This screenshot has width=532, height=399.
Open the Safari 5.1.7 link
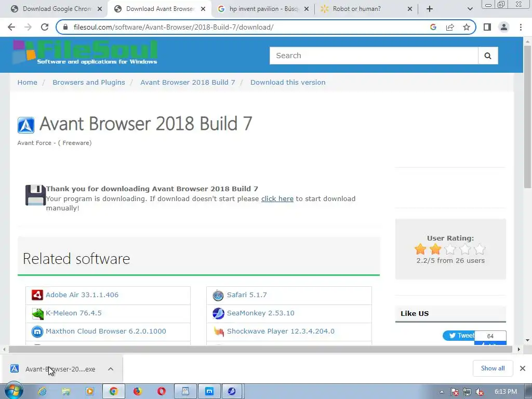pyautogui.click(x=247, y=295)
